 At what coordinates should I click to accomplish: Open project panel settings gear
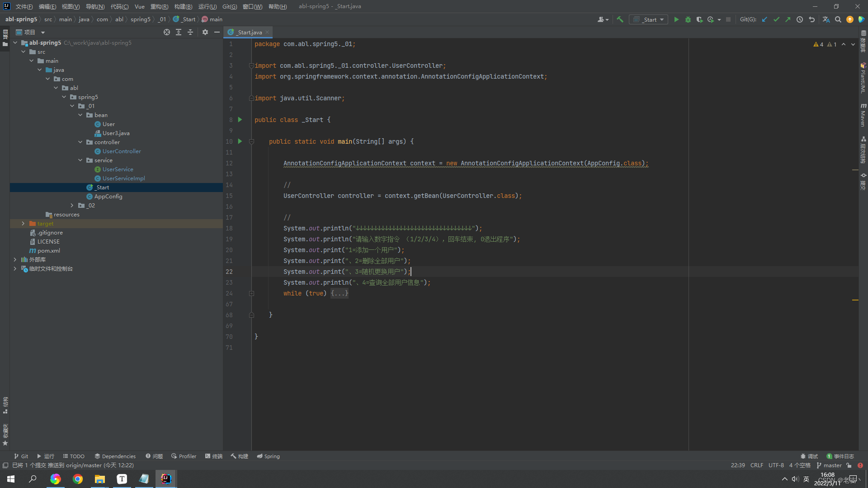(x=205, y=32)
